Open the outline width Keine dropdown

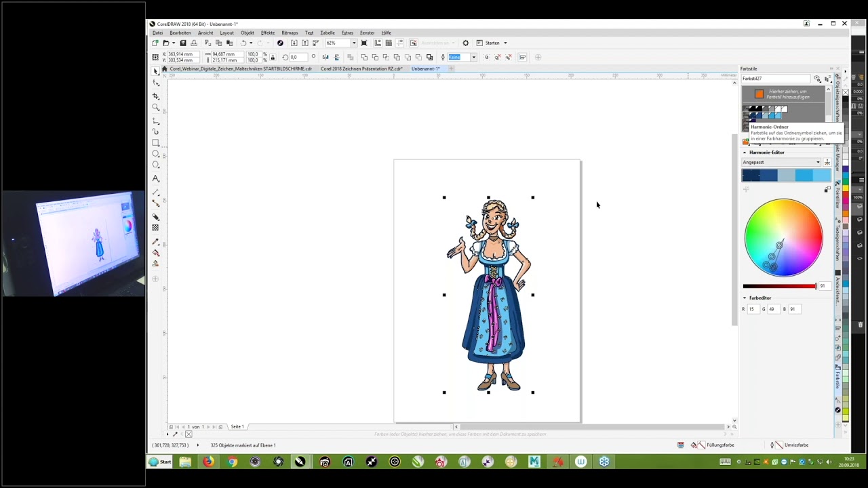[x=473, y=57]
